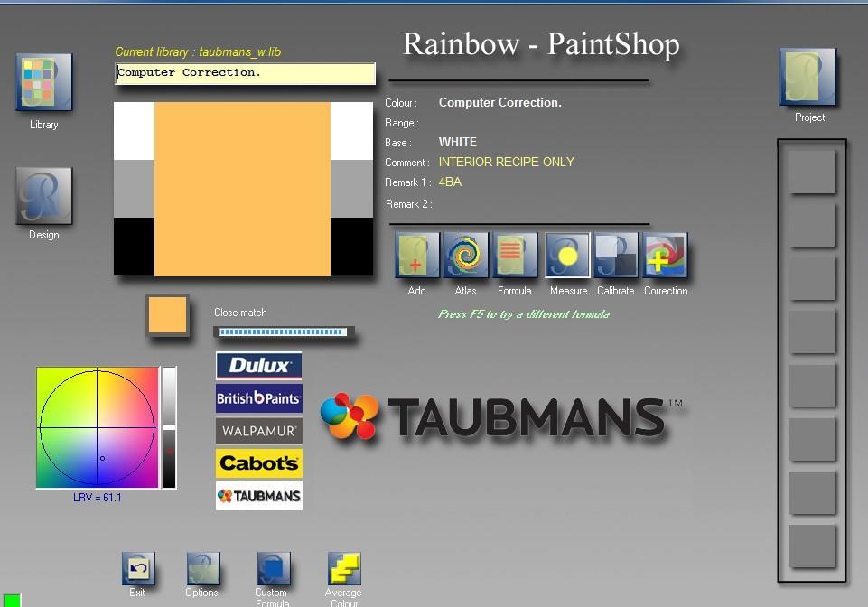
Task: Click the small orange swatch square
Action: tap(167, 314)
